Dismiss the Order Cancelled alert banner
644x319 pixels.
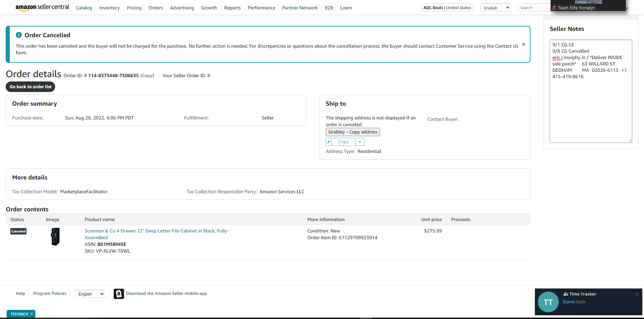pyautogui.click(x=523, y=45)
